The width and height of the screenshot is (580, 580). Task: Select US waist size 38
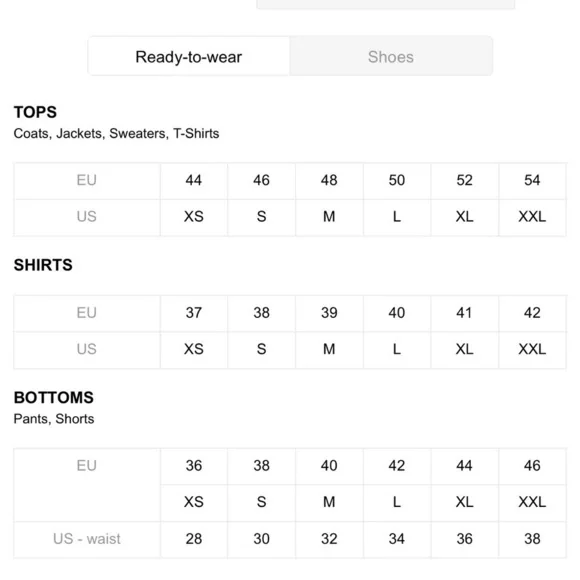coord(532,539)
